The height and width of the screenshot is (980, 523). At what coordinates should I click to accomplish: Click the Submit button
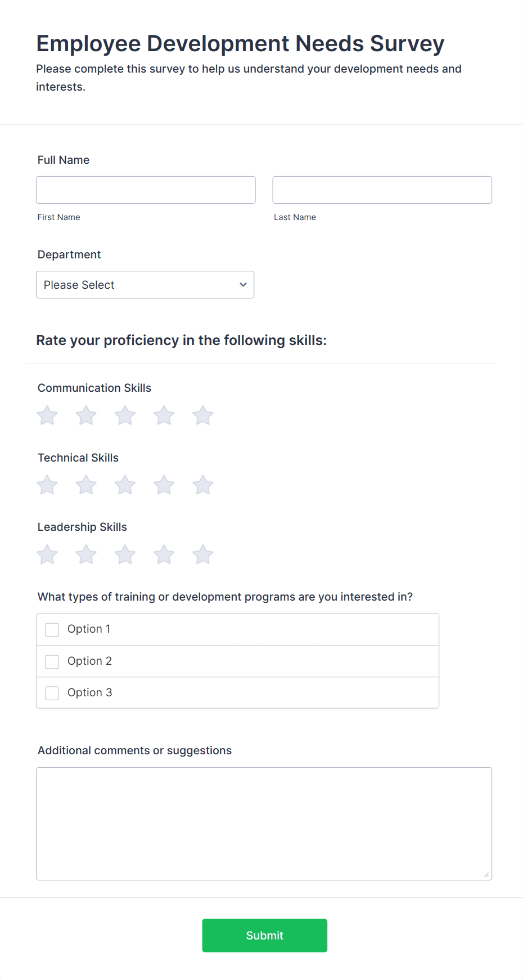(x=264, y=935)
